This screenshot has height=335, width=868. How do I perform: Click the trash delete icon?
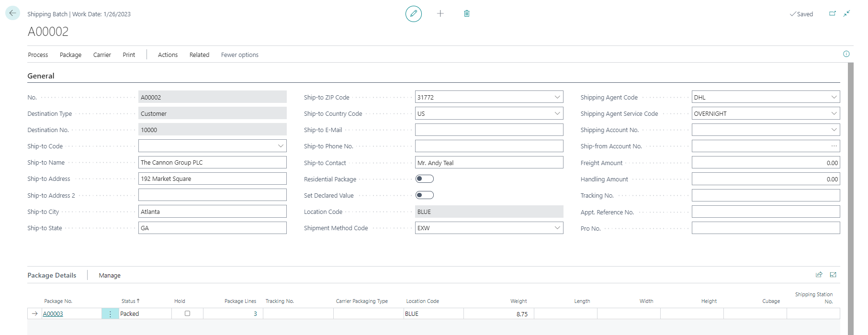466,13
